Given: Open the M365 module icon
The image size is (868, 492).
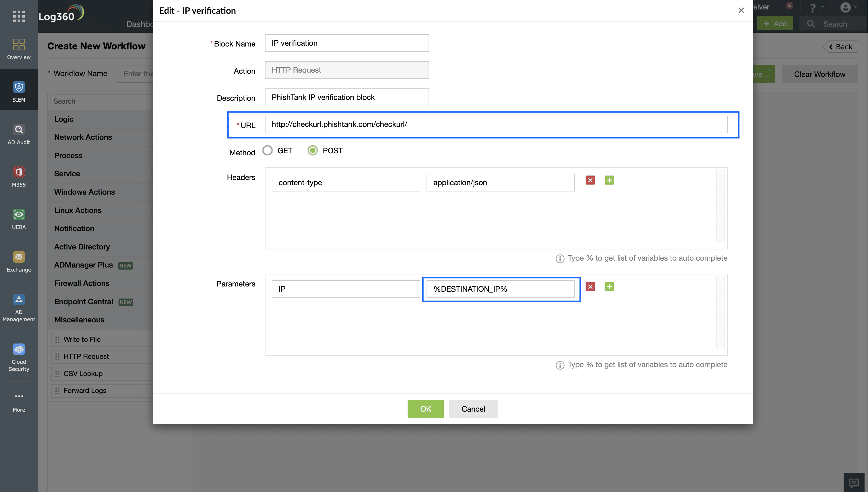Looking at the screenshot, I should click(x=19, y=172).
